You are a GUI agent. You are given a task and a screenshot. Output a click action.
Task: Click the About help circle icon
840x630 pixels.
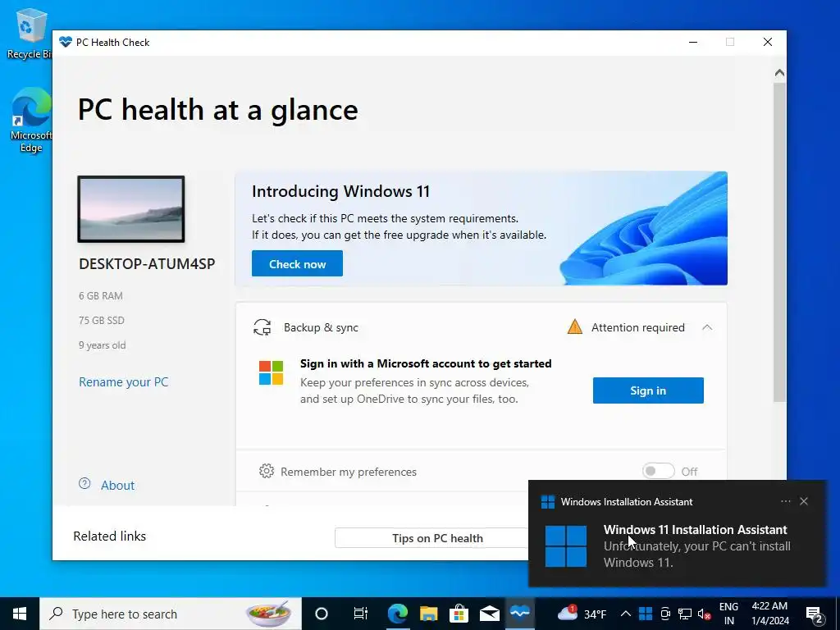tap(84, 484)
